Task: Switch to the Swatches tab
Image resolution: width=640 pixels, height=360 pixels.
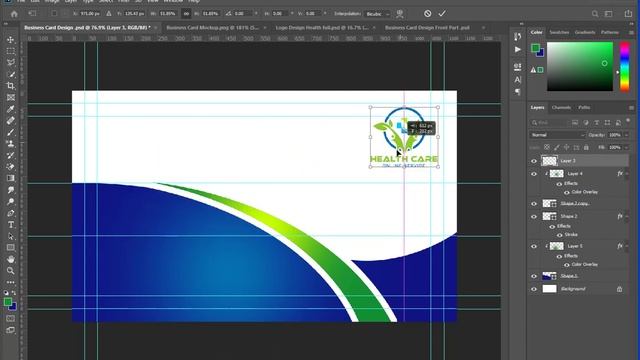Action: pyautogui.click(x=559, y=32)
